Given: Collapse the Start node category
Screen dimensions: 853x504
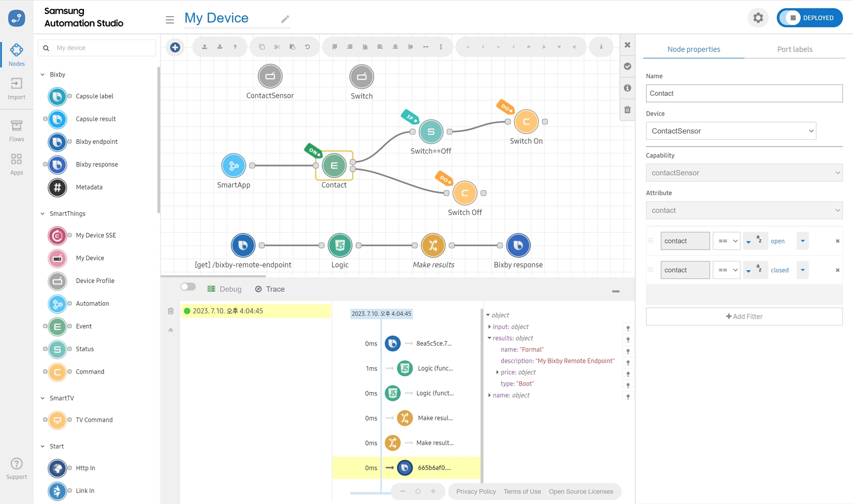Looking at the screenshot, I should tap(43, 446).
